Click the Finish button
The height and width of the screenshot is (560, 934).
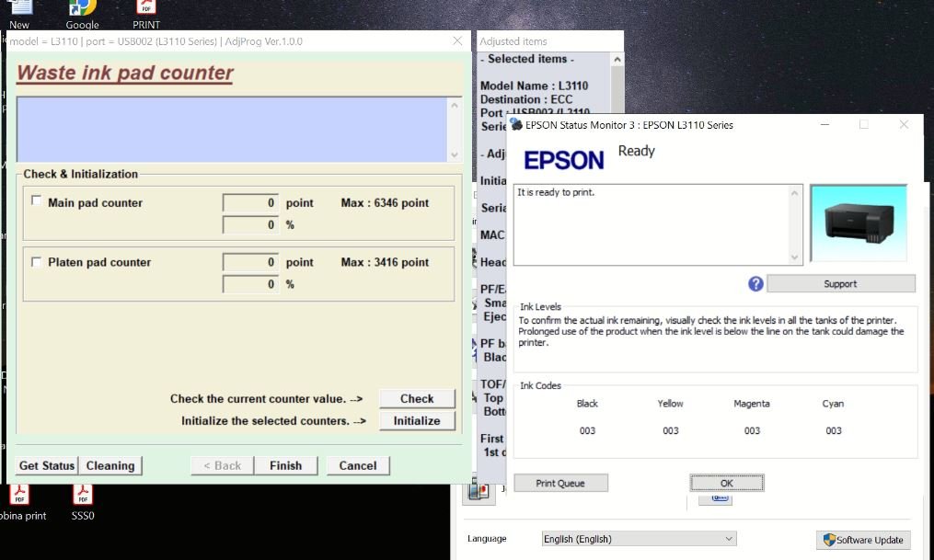[286, 465]
